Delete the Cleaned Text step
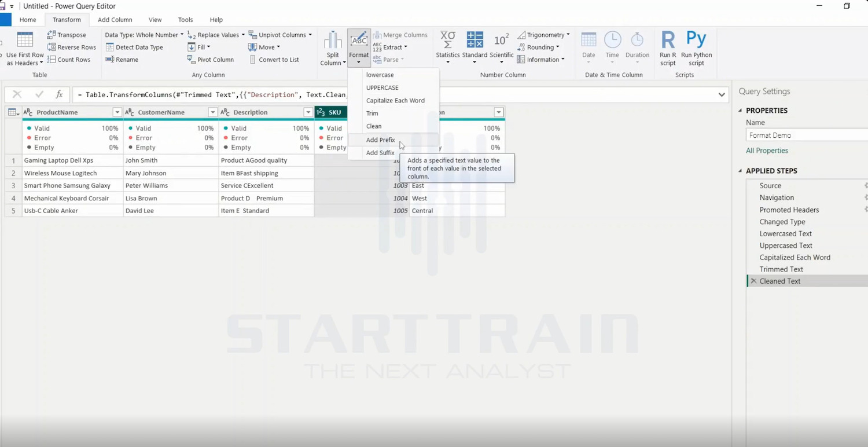This screenshot has height=447, width=868. (753, 281)
